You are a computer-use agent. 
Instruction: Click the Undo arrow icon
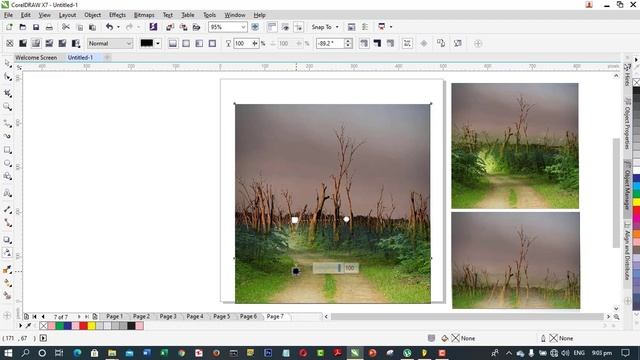click(109, 27)
